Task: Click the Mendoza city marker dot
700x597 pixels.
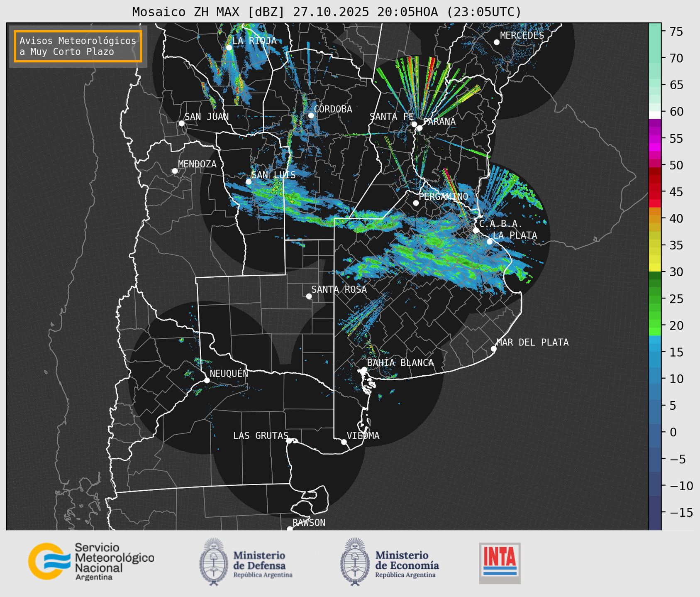Action: point(175,171)
